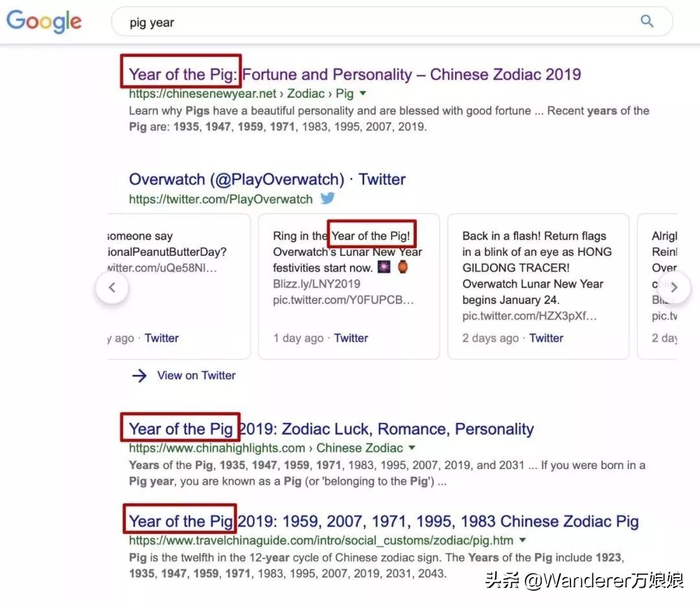
Task: Click the pic.twitter.com/HZX3pXf text
Action: coord(530,316)
